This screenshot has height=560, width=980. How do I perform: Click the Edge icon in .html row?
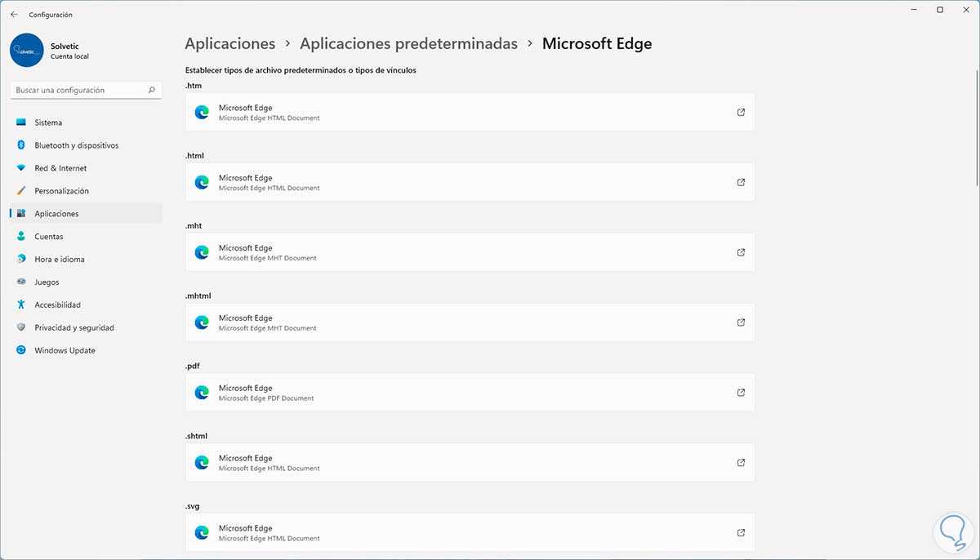[x=202, y=183]
